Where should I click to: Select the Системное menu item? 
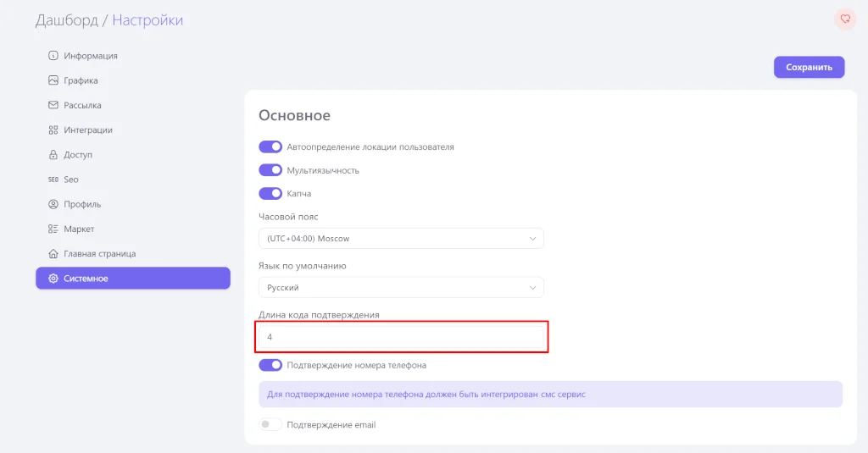click(x=132, y=279)
